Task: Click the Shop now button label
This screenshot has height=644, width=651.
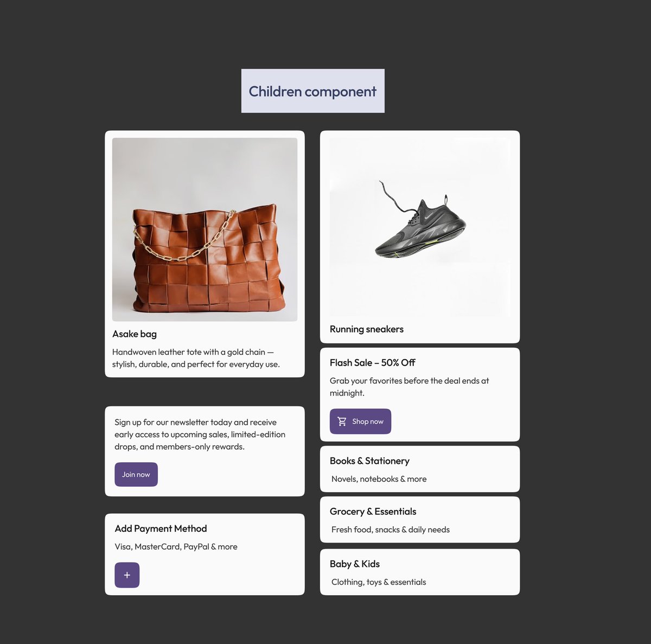Action: pos(368,422)
